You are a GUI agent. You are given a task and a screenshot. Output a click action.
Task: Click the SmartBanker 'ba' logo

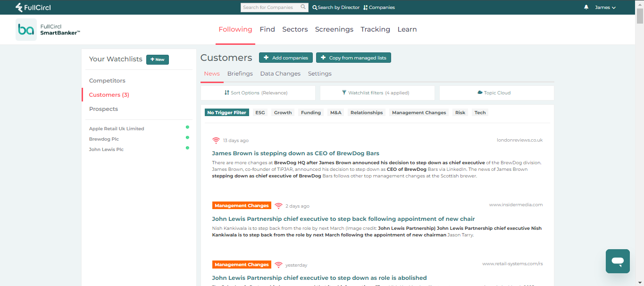(26, 30)
